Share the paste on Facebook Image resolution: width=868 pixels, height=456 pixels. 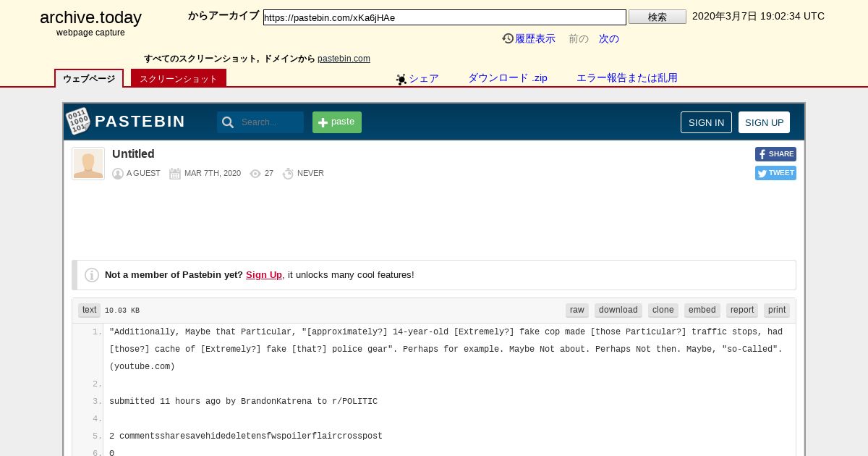pyautogui.click(x=775, y=154)
